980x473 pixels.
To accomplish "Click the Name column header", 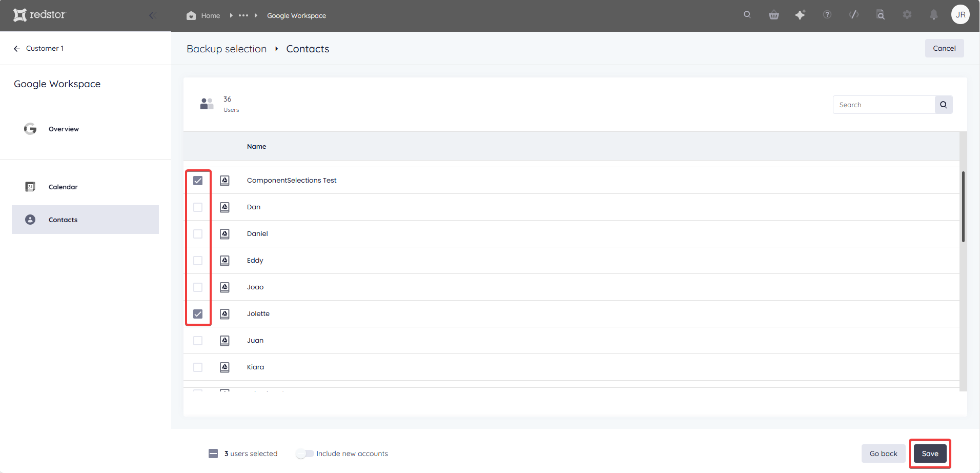I will (x=256, y=147).
